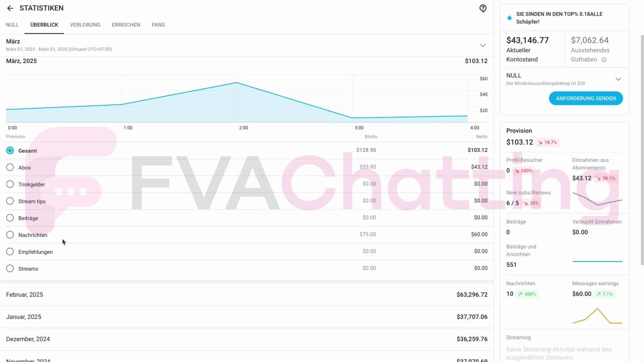Open the VERLOBUNG tab
The height and width of the screenshot is (362, 644).
[85, 24]
